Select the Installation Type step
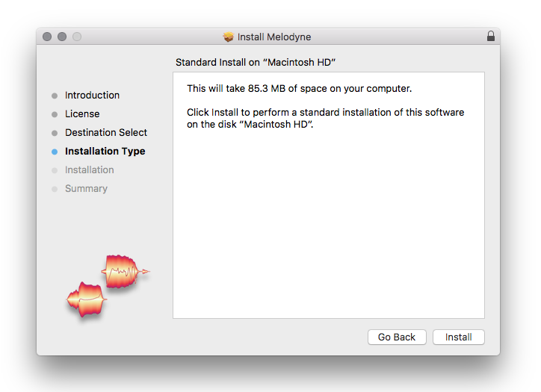This screenshot has height=392, width=541. point(105,151)
